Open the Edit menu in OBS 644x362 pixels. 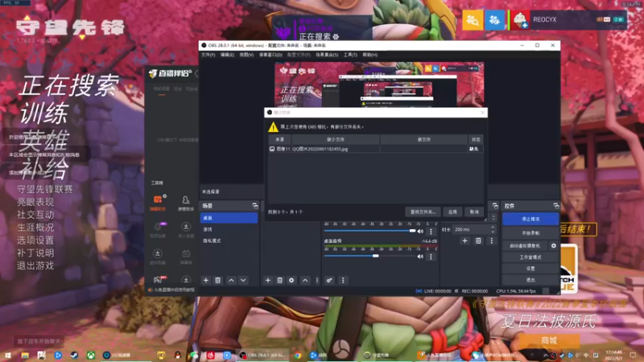[227, 55]
